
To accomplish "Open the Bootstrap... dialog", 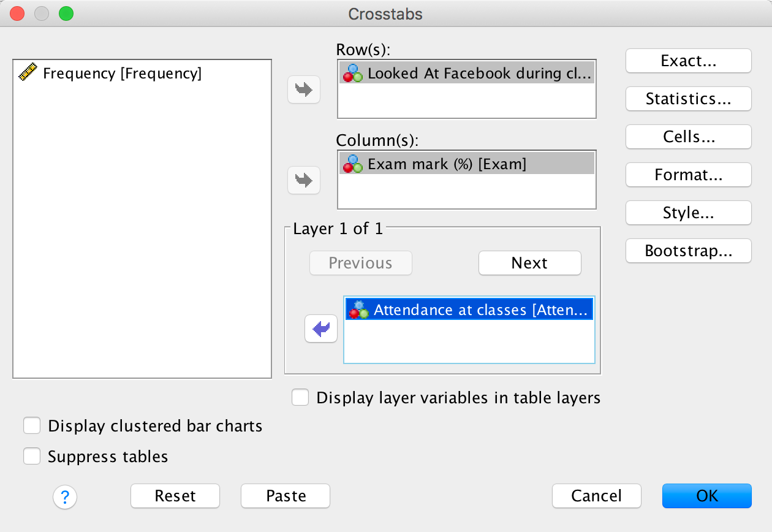I will pyautogui.click(x=688, y=251).
